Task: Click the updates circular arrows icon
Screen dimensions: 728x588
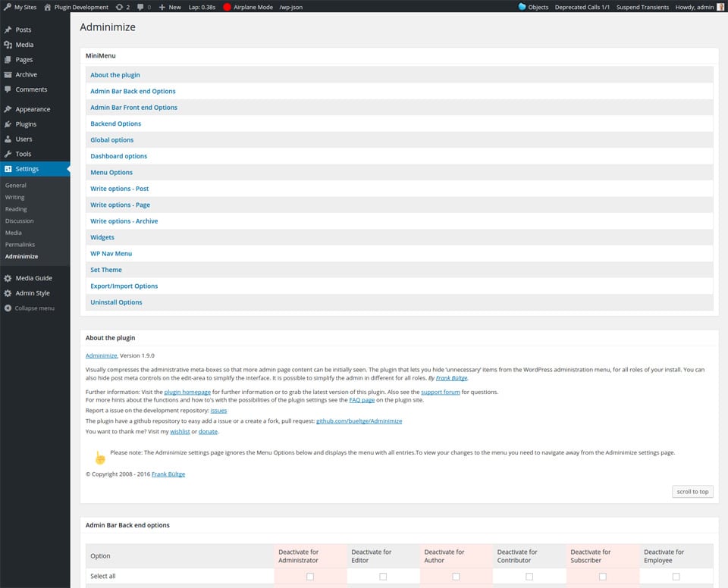Action: coord(119,7)
